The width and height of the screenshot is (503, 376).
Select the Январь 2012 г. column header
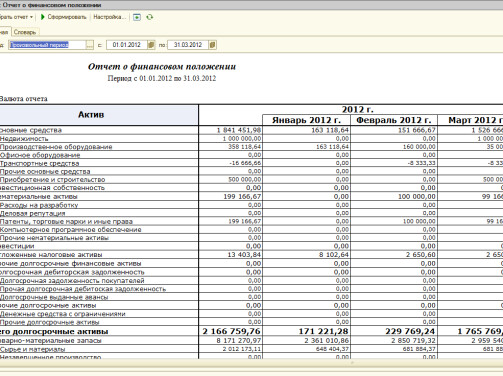click(306, 120)
